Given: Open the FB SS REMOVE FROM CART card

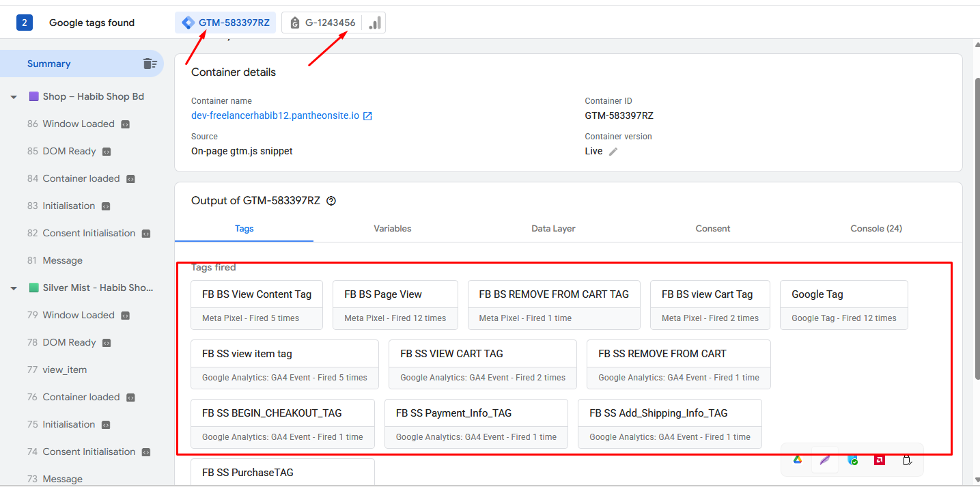Looking at the screenshot, I should point(679,364).
